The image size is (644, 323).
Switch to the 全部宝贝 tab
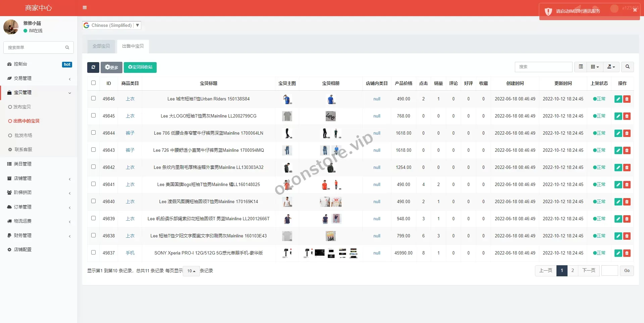(x=101, y=46)
